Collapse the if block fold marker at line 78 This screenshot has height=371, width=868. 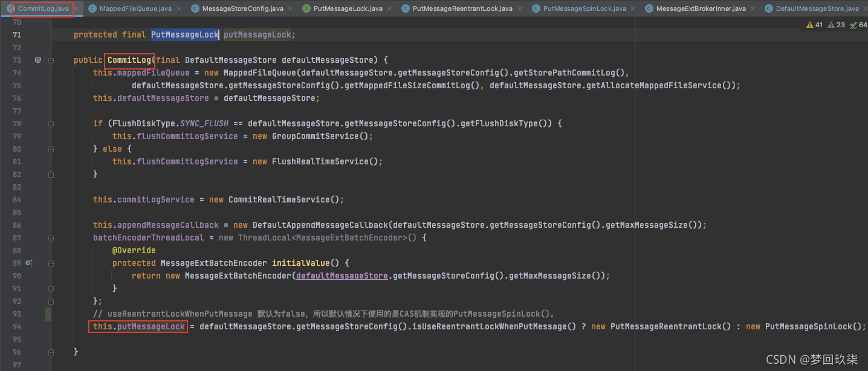point(51,123)
